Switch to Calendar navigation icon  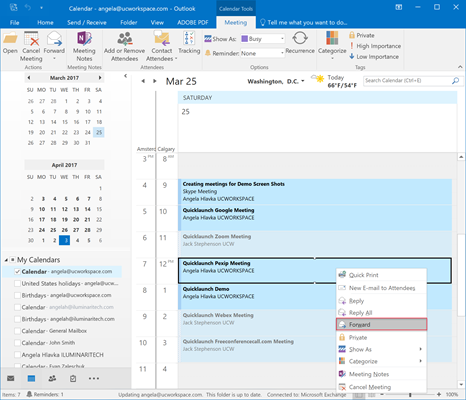31,378
